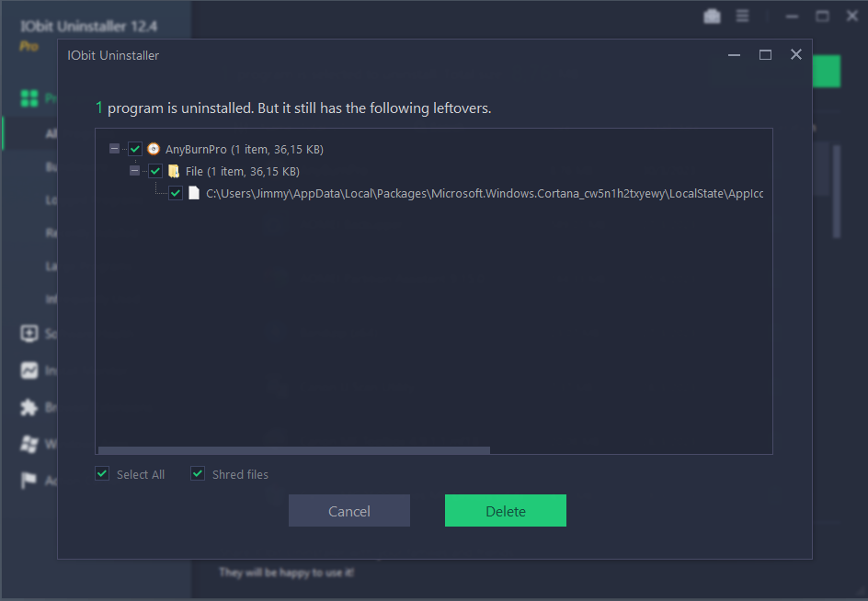The width and height of the screenshot is (868, 601).
Task: Open Install Monitor icon in main sidebar
Action: coord(29,370)
